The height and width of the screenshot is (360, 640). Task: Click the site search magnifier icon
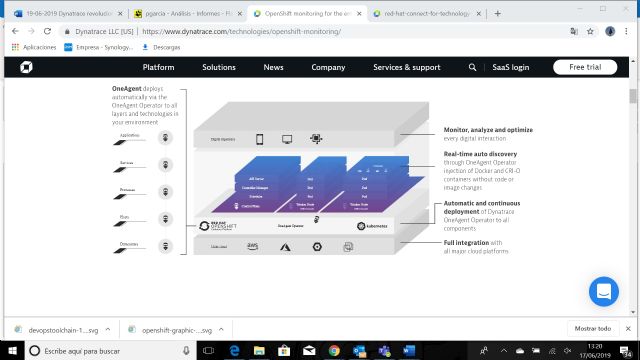pos(472,67)
